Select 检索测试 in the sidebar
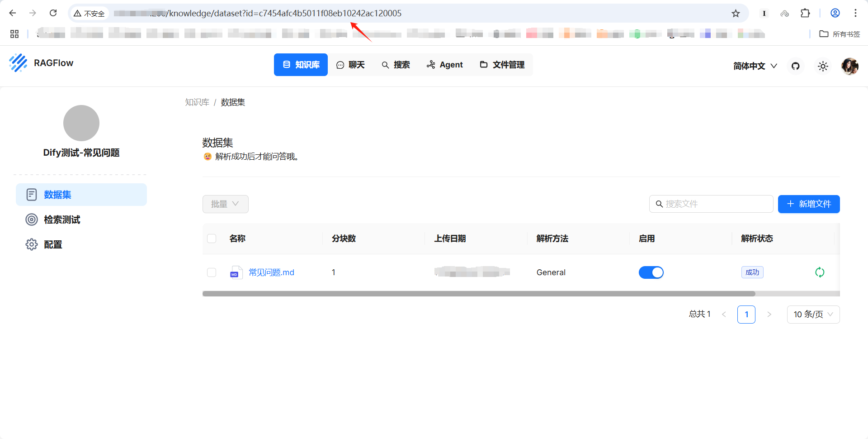The image size is (868, 439). [81, 219]
